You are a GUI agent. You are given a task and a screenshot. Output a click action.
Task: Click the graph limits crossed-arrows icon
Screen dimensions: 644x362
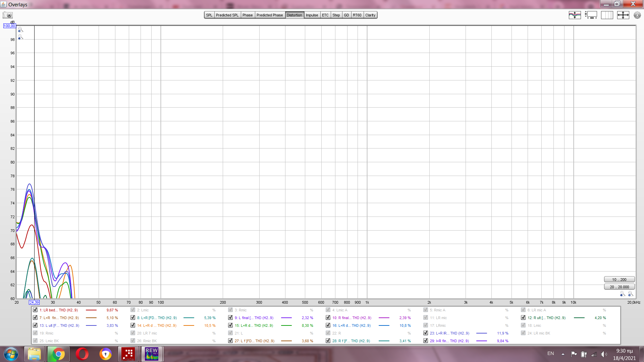[x=623, y=15]
